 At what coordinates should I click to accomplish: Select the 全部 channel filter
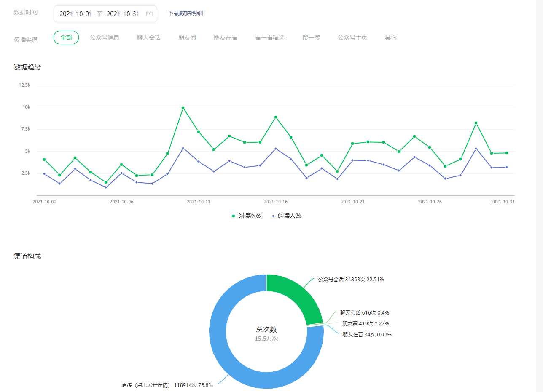[66, 37]
